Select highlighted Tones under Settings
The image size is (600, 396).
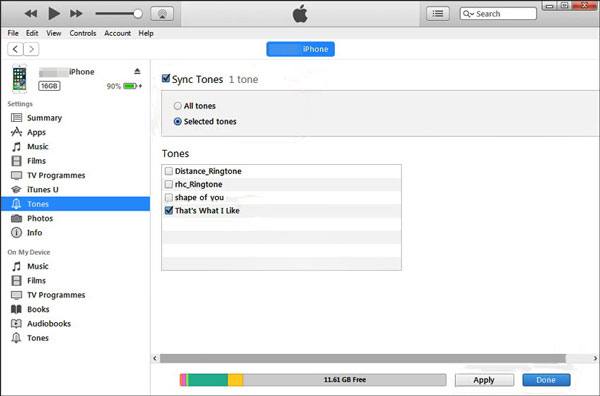point(75,204)
